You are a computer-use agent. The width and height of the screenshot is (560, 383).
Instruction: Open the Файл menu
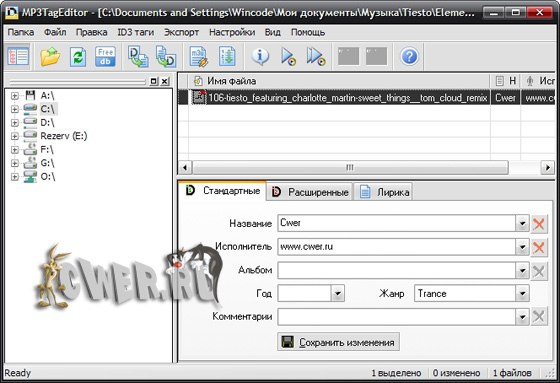point(55,33)
